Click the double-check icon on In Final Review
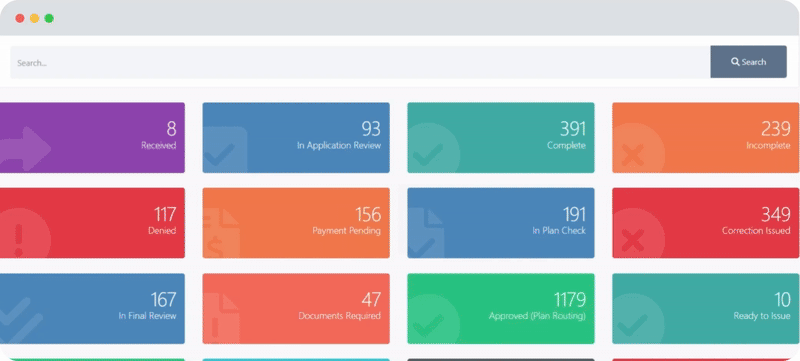The image size is (800, 361). [21, 320]
